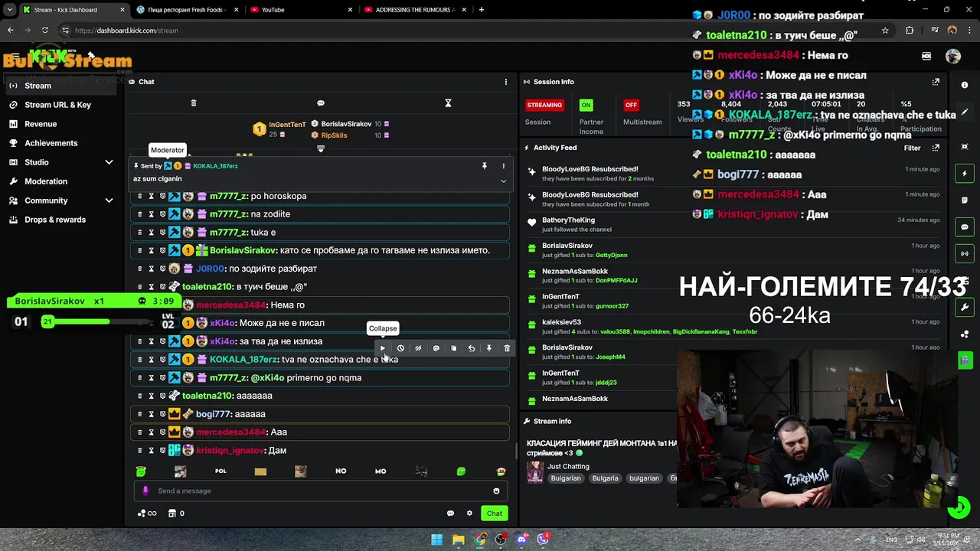Open Moderation in the left sidebar
This screenshot has width=980, height=551.
[61, 181]
